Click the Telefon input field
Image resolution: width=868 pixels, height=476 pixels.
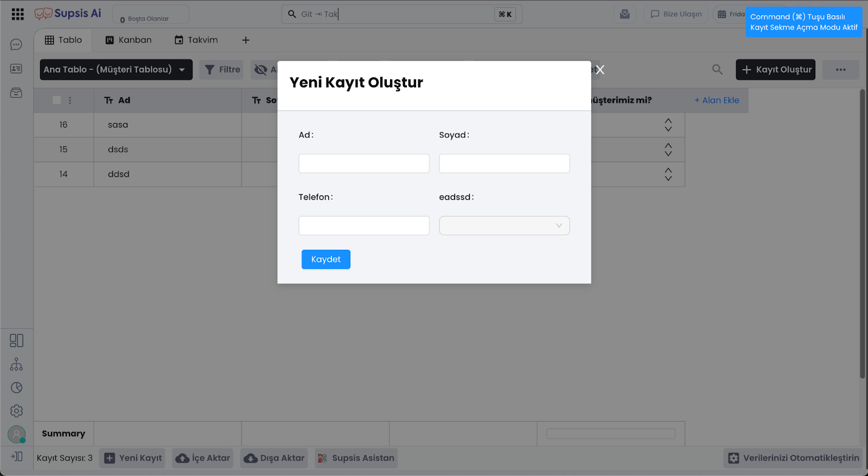click(x=363, y=226)
